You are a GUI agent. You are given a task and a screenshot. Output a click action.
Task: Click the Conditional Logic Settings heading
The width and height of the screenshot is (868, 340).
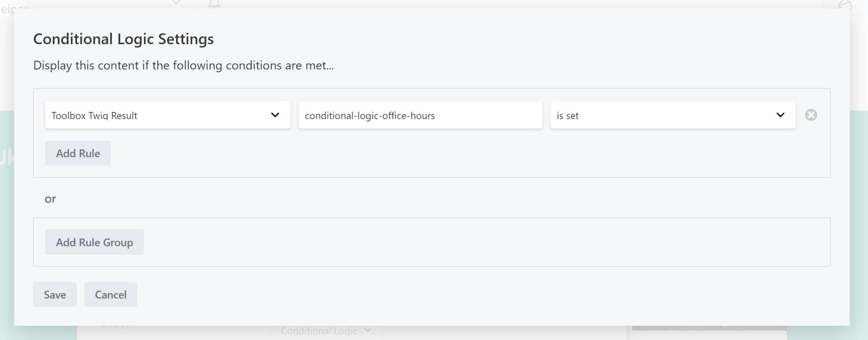pos(123,39)
